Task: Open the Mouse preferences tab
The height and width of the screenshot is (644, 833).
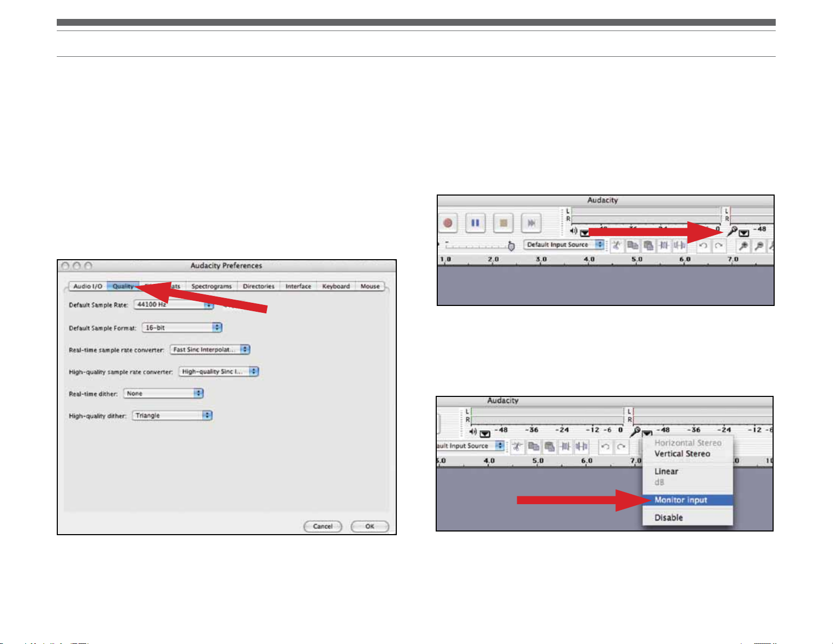Action: [x=370, y=287]
